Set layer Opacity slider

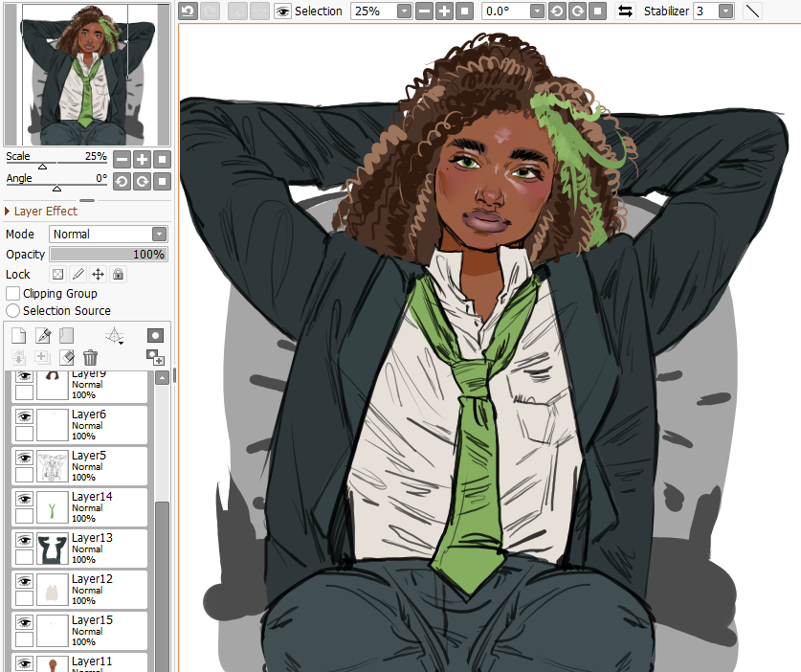point(108,254)
